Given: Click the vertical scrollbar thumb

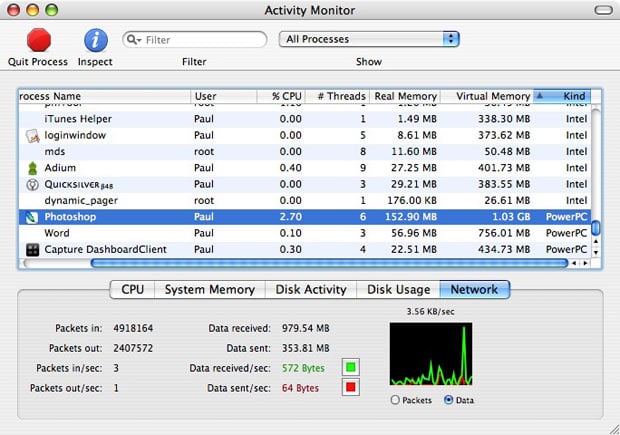Looking at the screenshot, I should (x=595, y=228).
